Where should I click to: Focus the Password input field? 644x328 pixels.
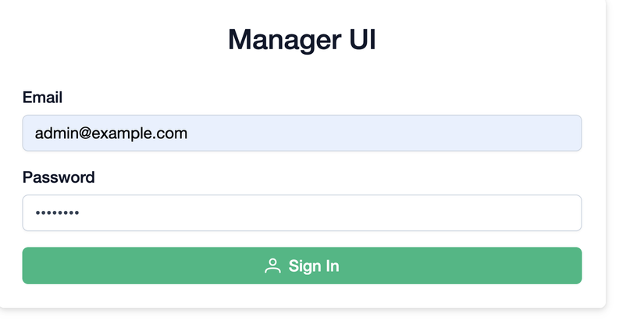pos(301,213)
